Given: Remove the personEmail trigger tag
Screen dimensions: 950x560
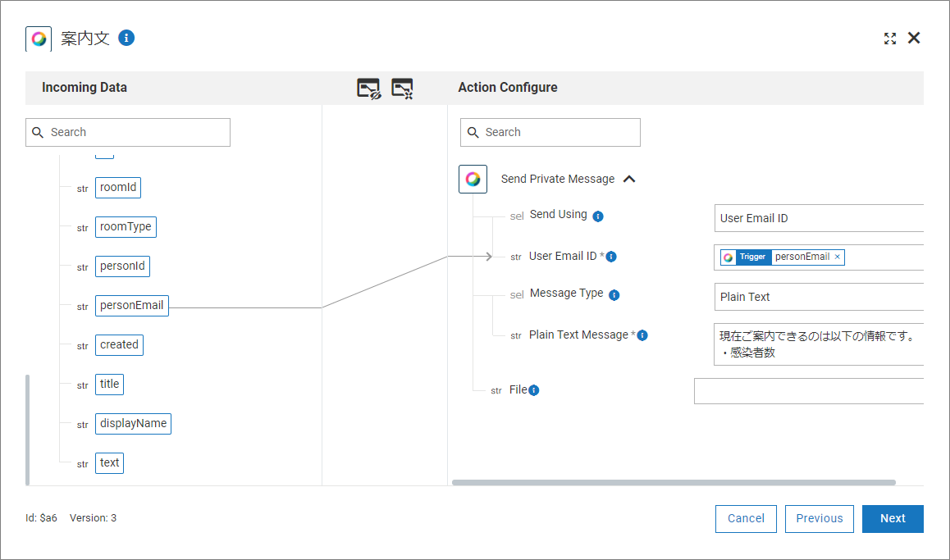Looking at the screenshot, I should pos(837,257).
